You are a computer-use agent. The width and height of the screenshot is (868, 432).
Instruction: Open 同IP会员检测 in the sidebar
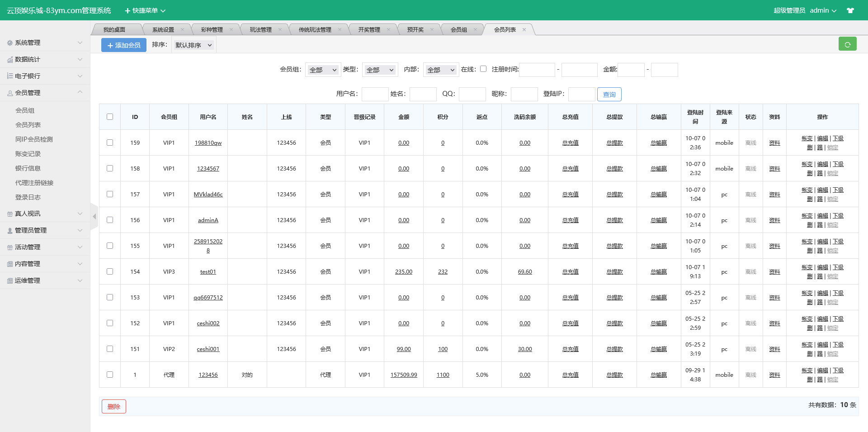click(34, 139)
